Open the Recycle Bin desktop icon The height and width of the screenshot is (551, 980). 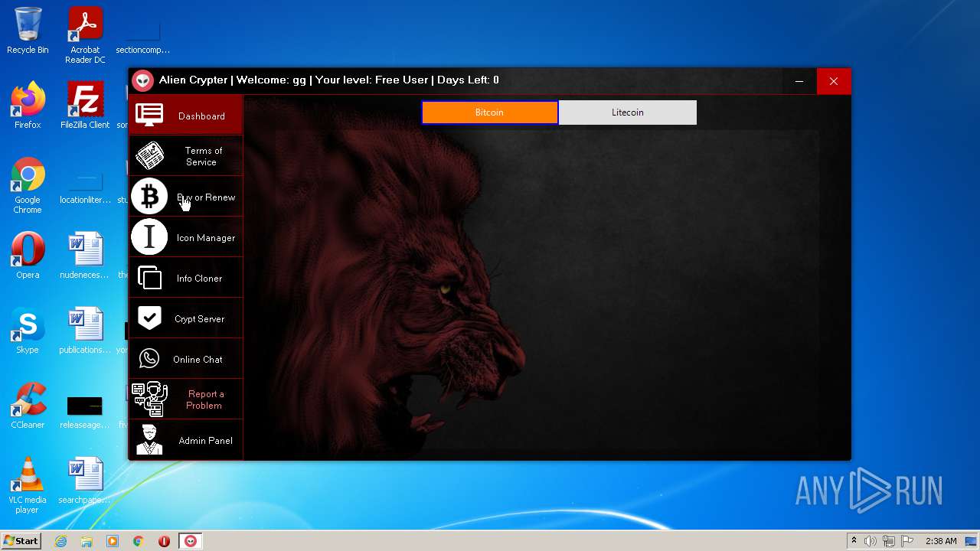[x=28, y=31]
